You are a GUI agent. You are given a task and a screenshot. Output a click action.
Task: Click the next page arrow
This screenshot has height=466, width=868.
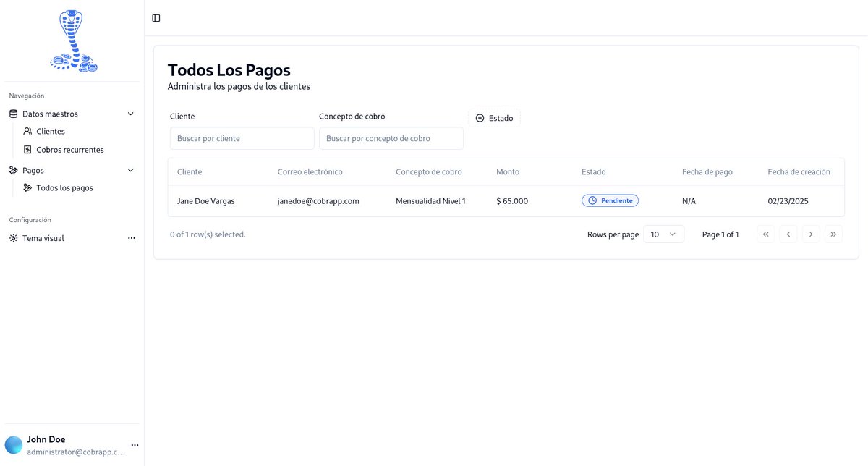pos(810,234)
